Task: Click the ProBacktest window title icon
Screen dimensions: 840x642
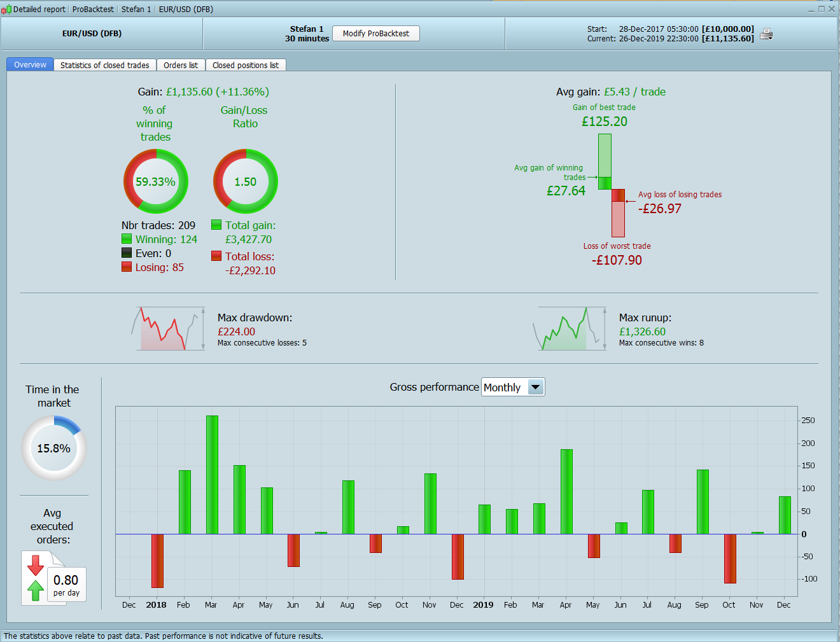Action: 6,9
